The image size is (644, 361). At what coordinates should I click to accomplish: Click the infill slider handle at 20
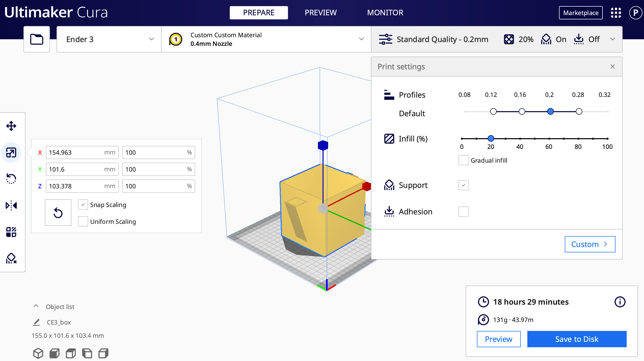coord(491,138)
